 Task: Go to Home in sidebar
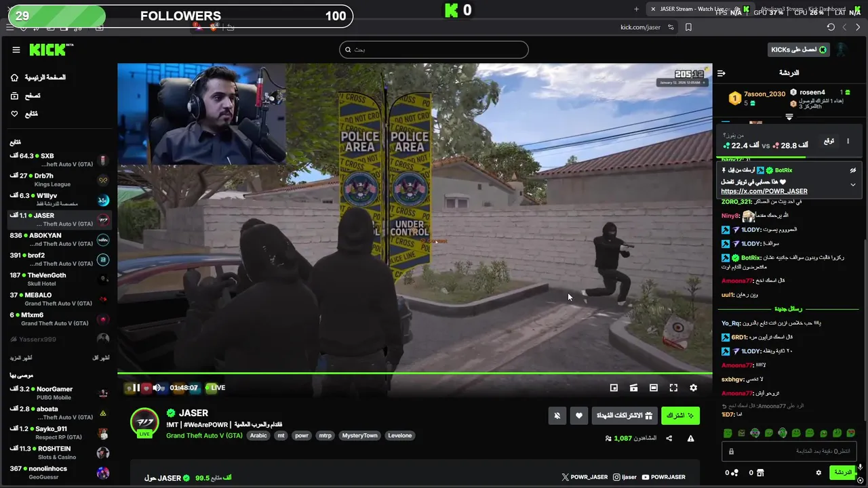pyautogui.click(x=39, y=77)
